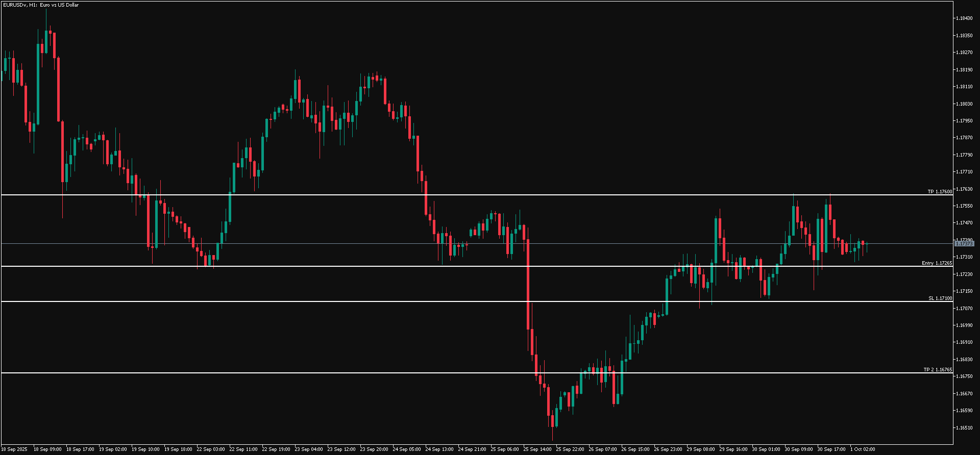Click the EURUSDv, H1 chart title
The width and height of the screenshot is (980, 455).
(40, 5)
